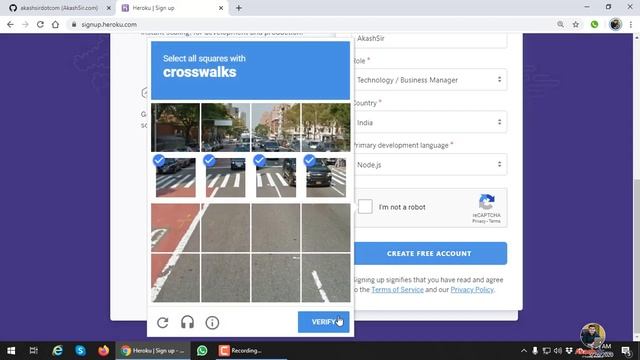Click microphone icon in system tray
This screenshot has height=360, width=640.
535,351
